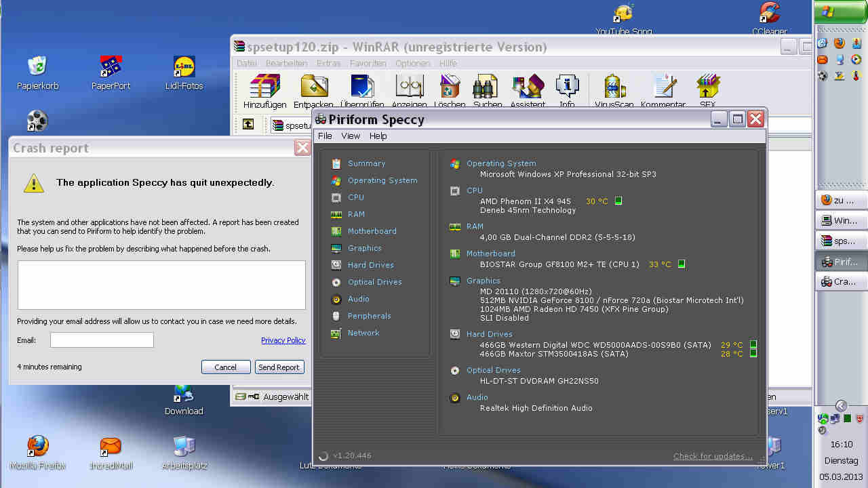Open the IncrediMail desktop shortcut
This screenshot has width=868, height=488.
point(111,453)
